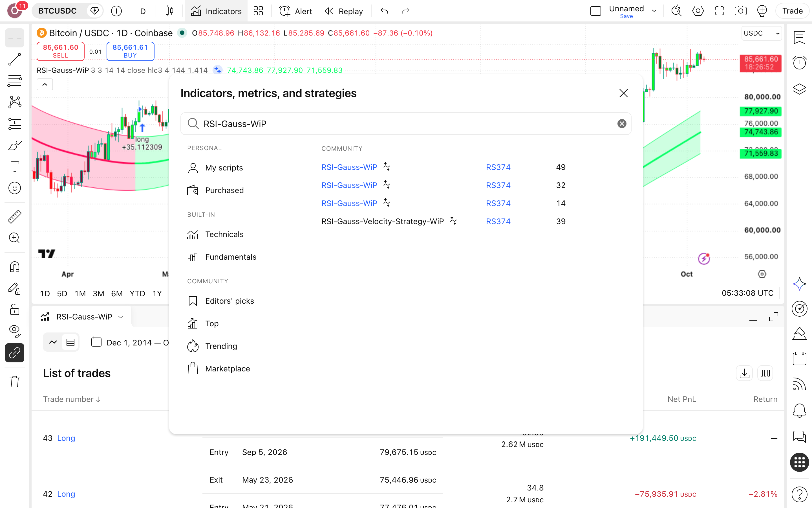The image size is (812, 508).
Task: Toggle lock all drawing tools
Action: coord(14,309)
